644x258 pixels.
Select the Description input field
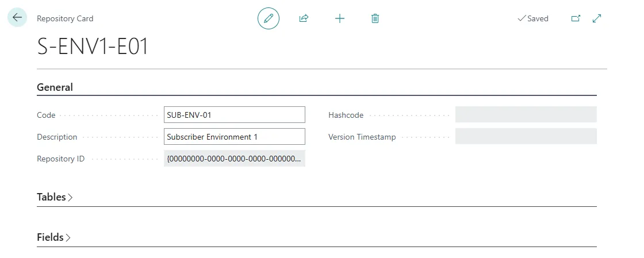point(234,137)
